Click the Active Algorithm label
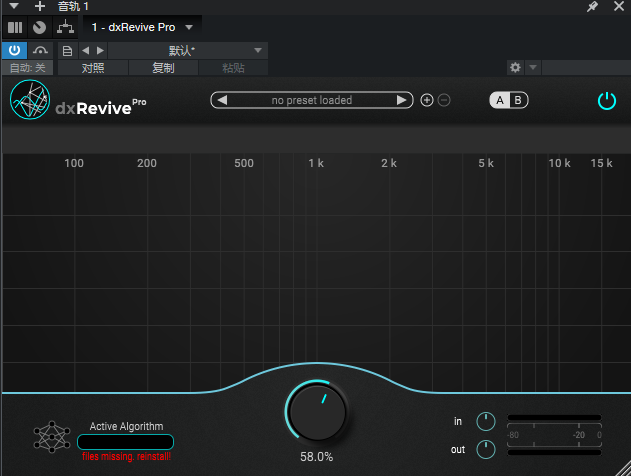Viewport: 631px width, 476px height. coord(126,426)
